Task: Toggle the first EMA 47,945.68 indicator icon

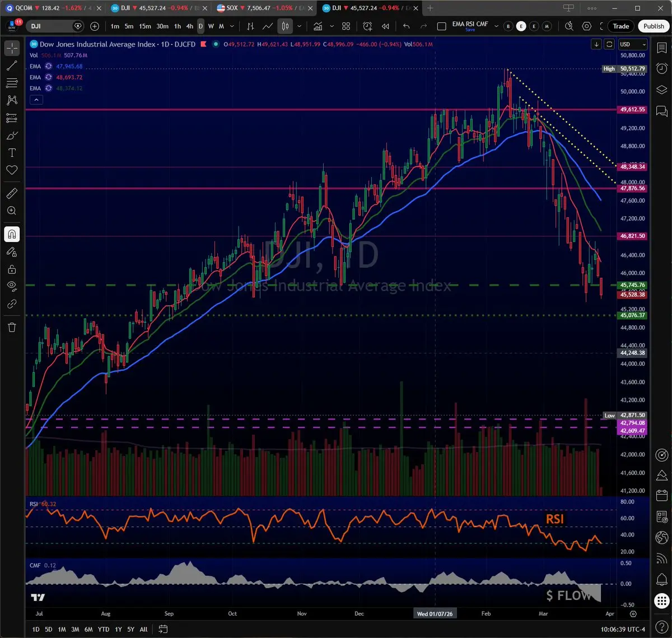Action: (48, 66)
